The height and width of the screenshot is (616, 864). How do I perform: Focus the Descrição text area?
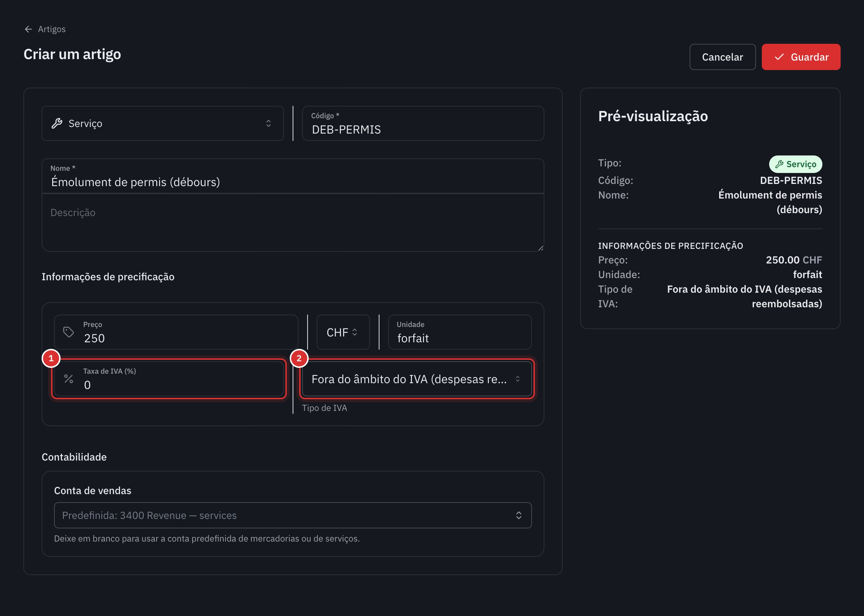[293, 223]
